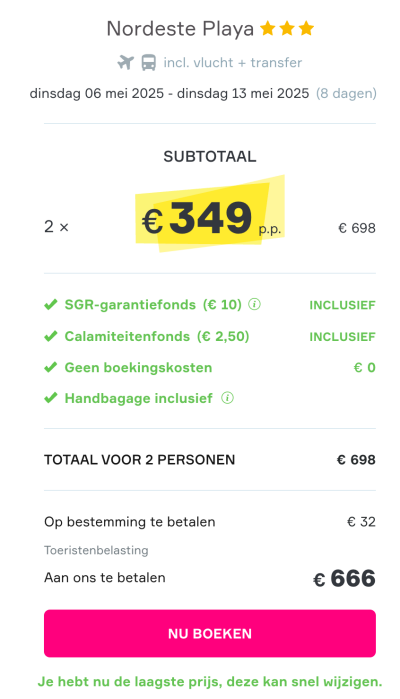Click the Handbagage inclusief checkmark
The image size is (400, 699).
pyautogui.click(x=51, y=398)
